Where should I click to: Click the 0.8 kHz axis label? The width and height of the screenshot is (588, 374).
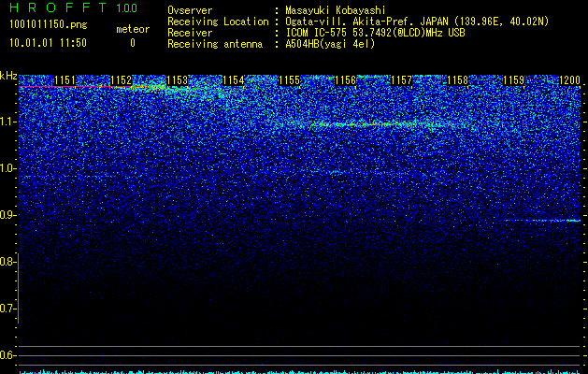7,262
